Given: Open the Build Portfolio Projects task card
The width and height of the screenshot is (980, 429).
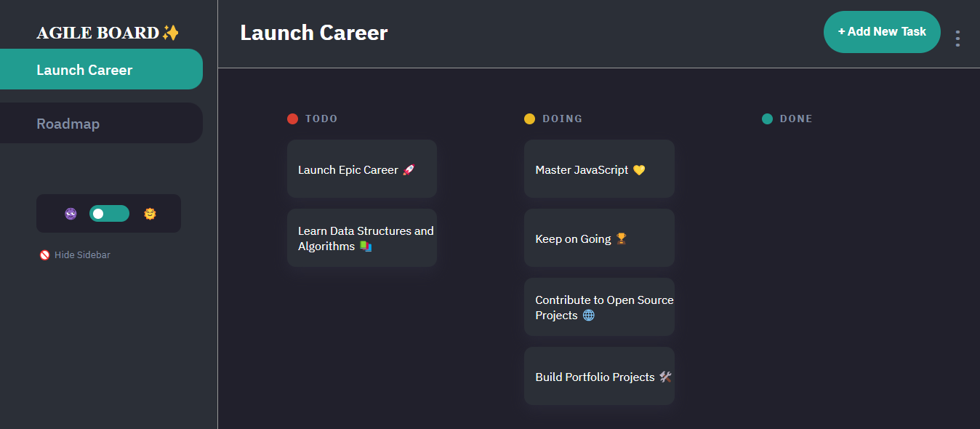Looking at the screenshot, I should (x=599, y=377).
